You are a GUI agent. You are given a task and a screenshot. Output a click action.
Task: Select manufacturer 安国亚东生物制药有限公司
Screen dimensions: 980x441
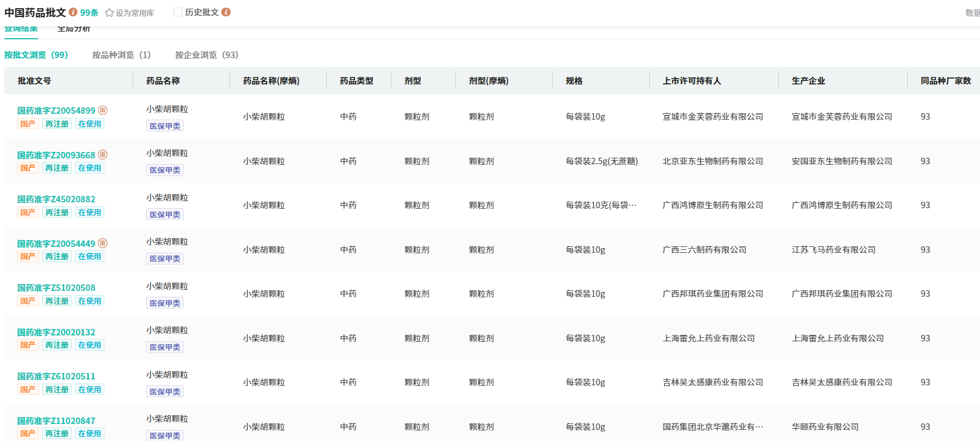coord(842,161)
